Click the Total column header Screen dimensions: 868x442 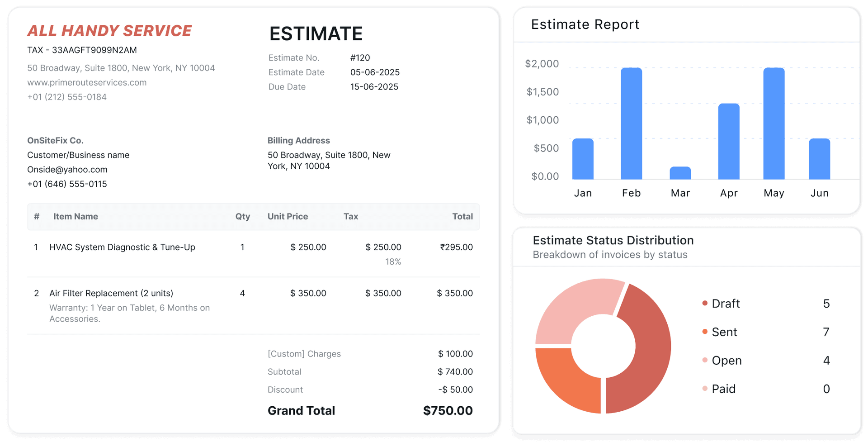462,216
